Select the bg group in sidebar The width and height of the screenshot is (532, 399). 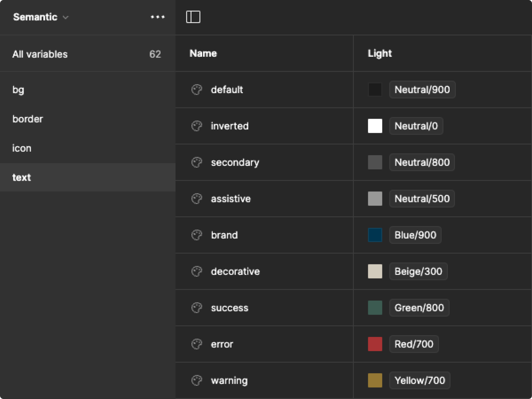(18, 90)
